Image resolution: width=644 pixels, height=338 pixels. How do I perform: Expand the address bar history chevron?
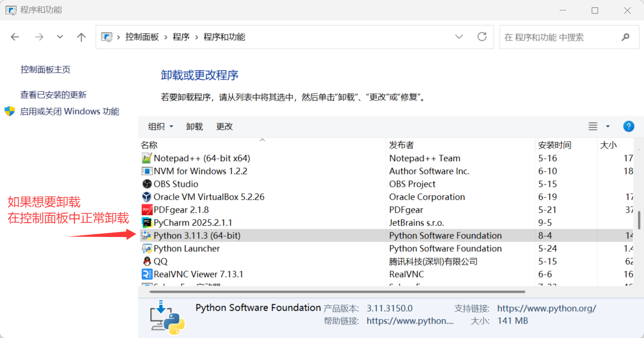[x=459, y=36]
